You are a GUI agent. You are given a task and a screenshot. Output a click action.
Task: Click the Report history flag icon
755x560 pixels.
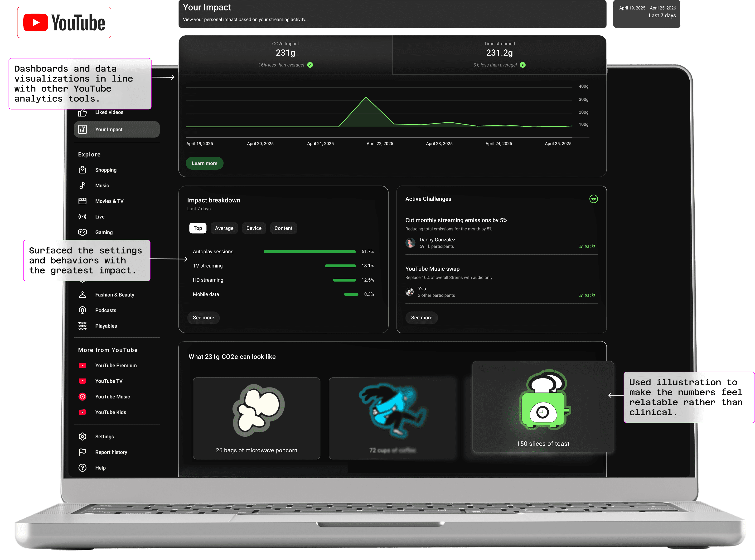pyautogui.click(x=82, y=452)
